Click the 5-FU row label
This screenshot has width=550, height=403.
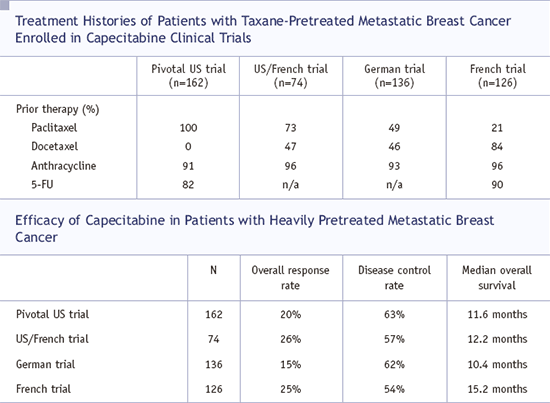(42, 184)
